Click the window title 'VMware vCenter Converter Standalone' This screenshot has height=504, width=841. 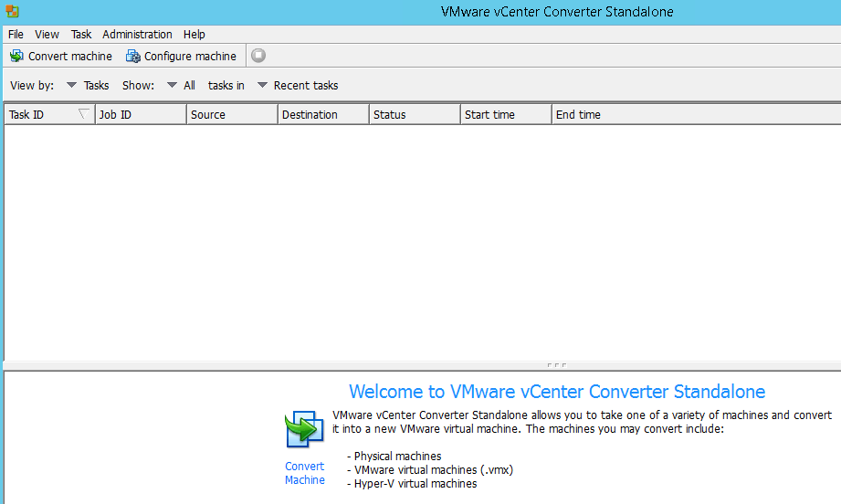[557, 12]
